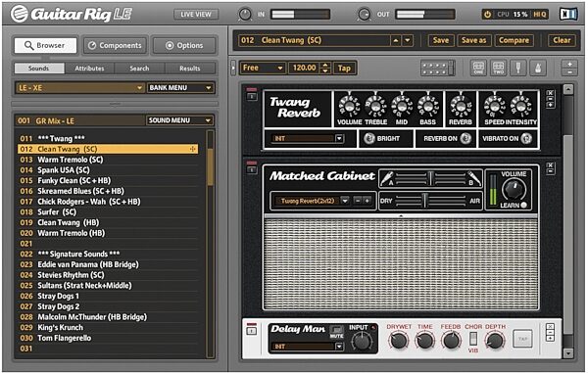588x373 pixels.
Task: Open the virtual rig kontrol pedalboard icon
Action: pos(438,69)
